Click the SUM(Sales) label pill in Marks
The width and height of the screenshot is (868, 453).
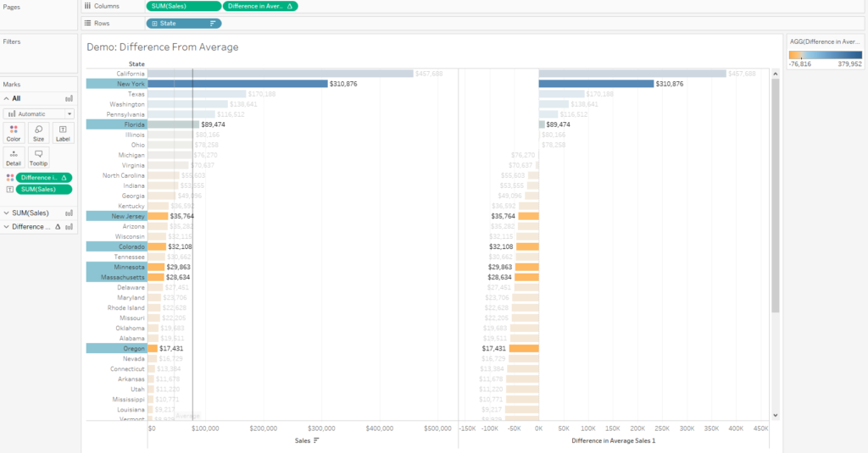coord(44,189)
